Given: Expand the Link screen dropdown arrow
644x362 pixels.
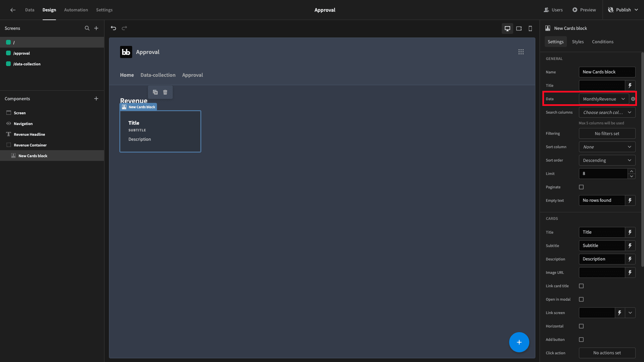Looking at the screenshot, I should pos(630,313).
